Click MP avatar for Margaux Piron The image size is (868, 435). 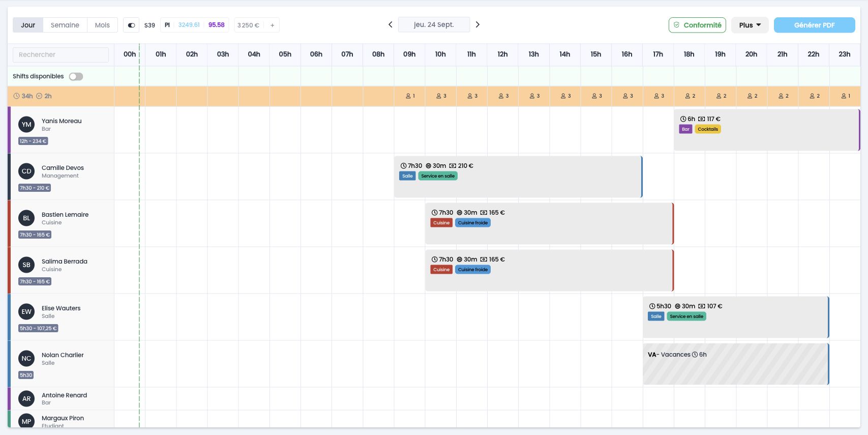[26, 421]
